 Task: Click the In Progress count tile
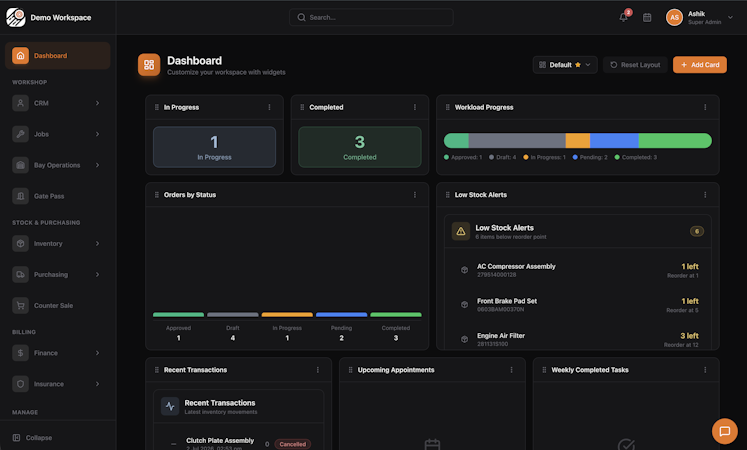pyautogui.click(x=214, y=147)
